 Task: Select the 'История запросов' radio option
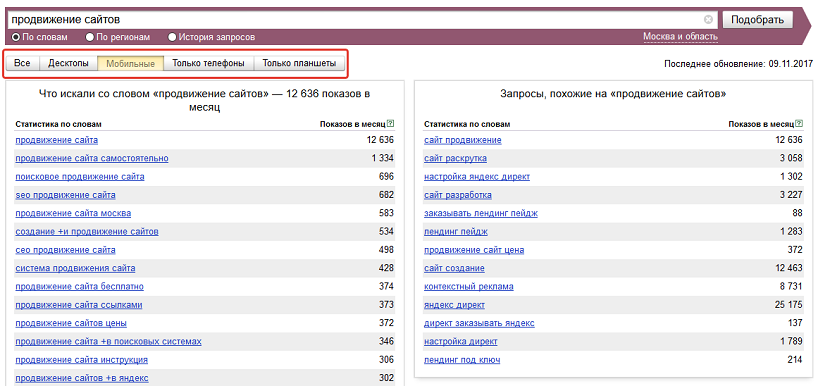coord(172,37)
